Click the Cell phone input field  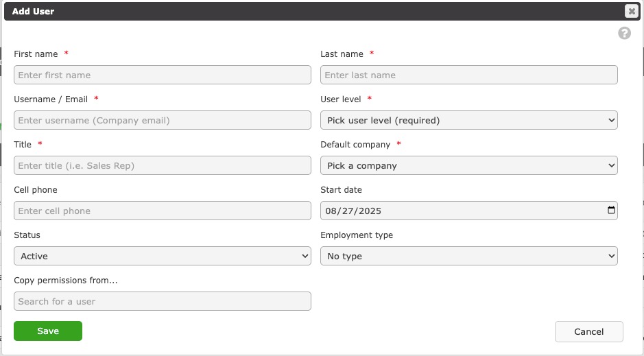click(163, 211)
